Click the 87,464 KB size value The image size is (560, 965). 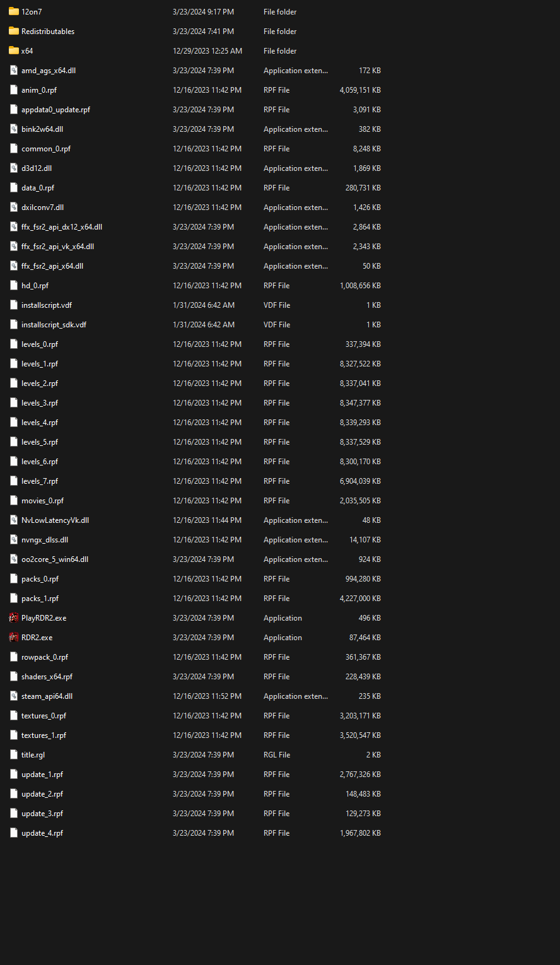click(365, 638)
